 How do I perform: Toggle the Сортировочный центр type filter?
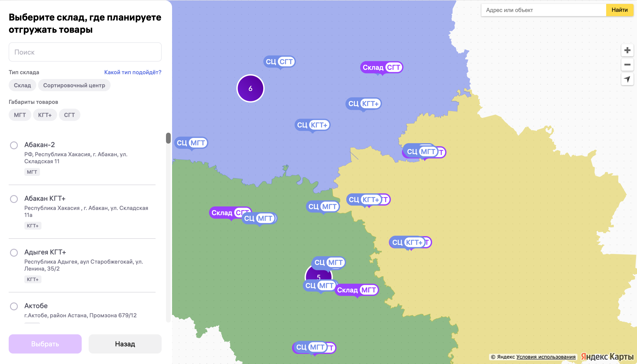click(x=74, y=85)
